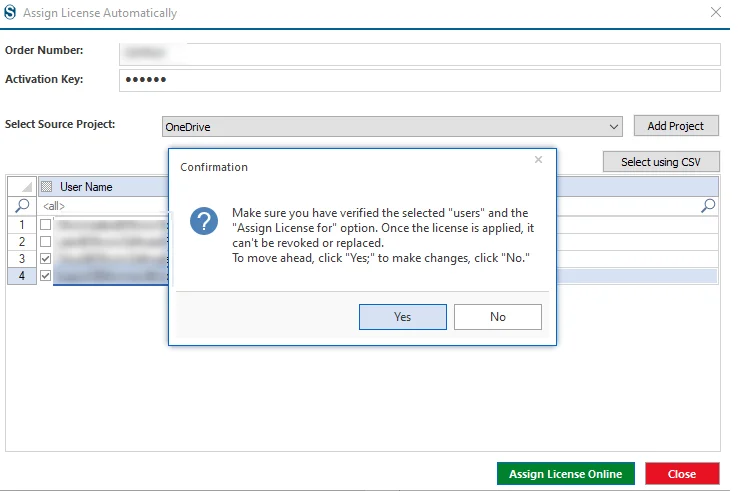The height and width of the screenshot is (491, 743).
Task: Toggle select-all checkbox in User Name header
Action: [46, 187]
